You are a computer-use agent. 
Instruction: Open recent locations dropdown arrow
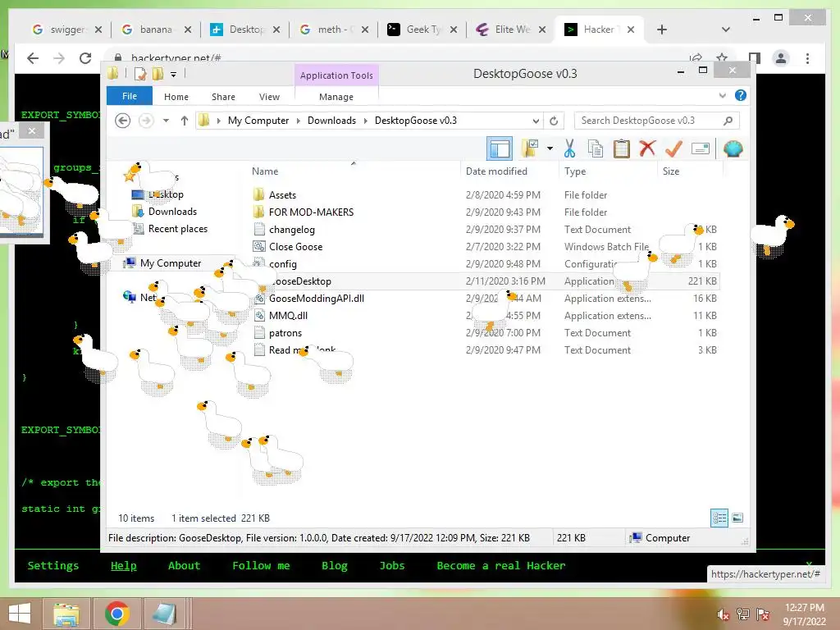click(166, 121)
